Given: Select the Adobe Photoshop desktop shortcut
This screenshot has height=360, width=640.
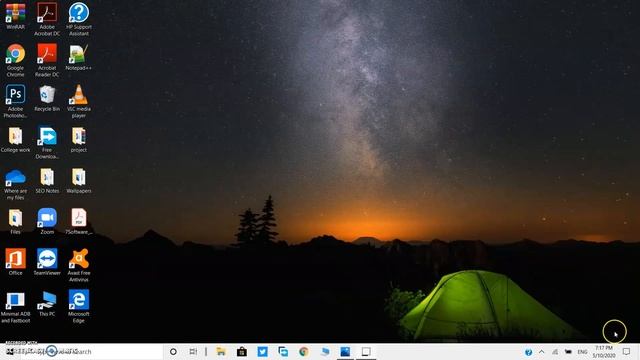Looking at the screenshot, I should tap(16, 101).
